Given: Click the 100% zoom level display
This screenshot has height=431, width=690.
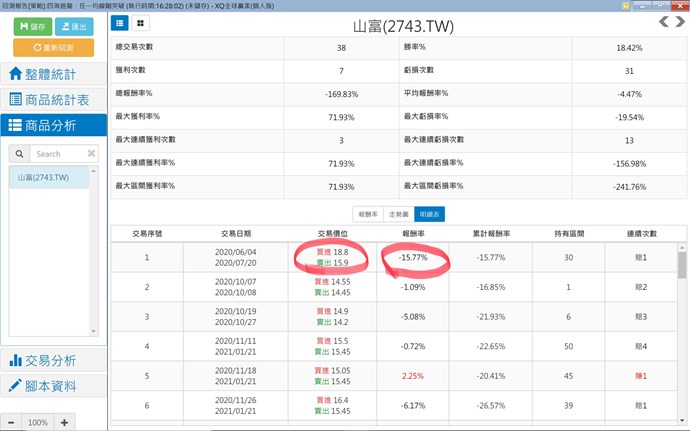Looking at the screenshot, I should point(38,423).
